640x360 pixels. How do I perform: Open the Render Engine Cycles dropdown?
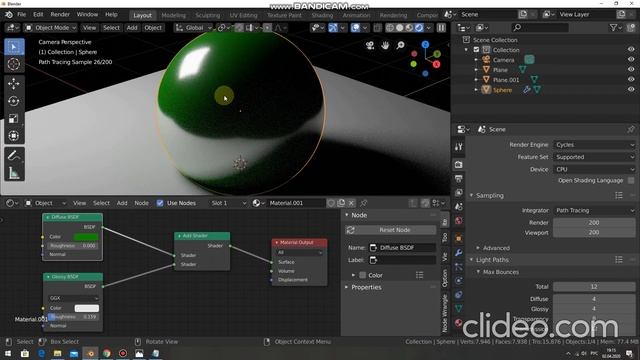click(594, 145)
